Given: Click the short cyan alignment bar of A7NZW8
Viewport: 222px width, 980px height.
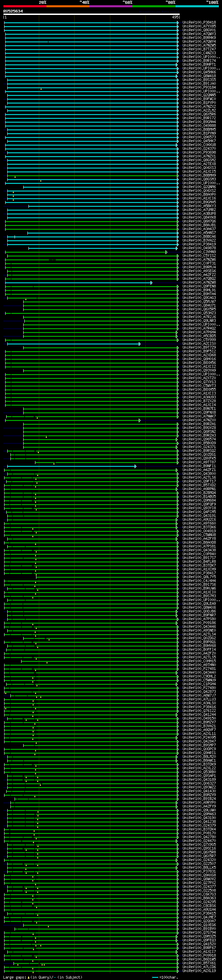Looking at the screenshot, I should click(78, 283).
